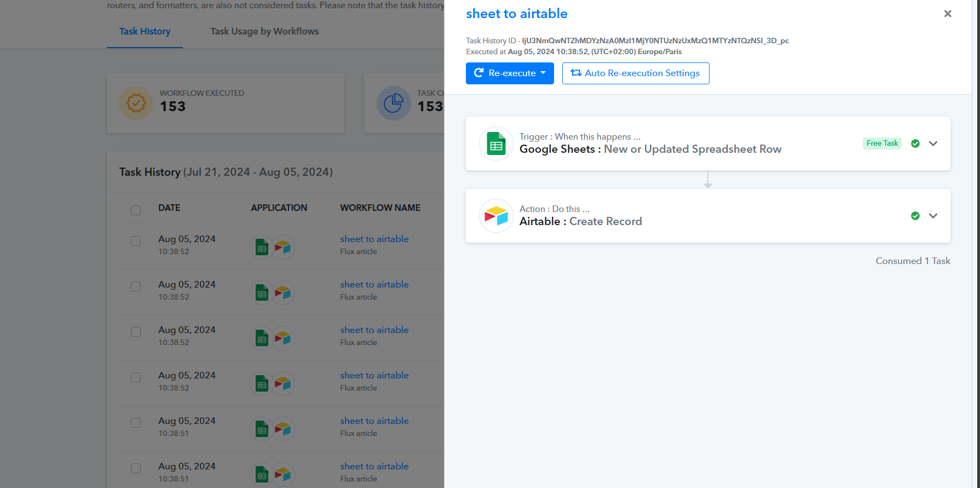
Task: Click the Task History ID text in the panel
Action: pyautogui.click(x=627, y=41)
